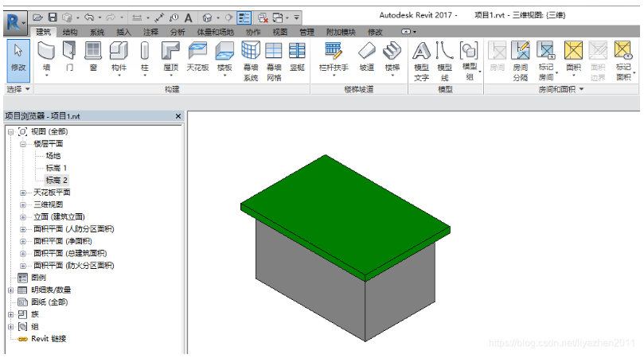Click Close Hidden Windows icon
Image resolution: width=644 pixels, height=358 pixels.
[263, 18]
